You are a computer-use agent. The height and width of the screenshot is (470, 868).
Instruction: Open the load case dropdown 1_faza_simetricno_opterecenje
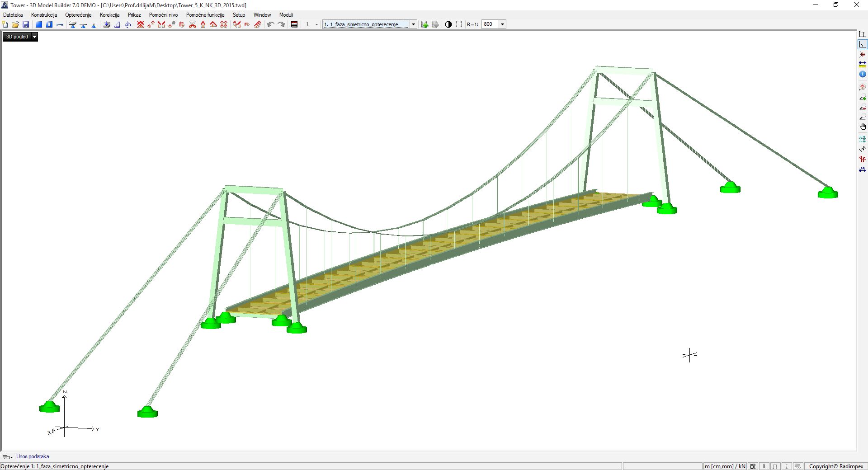pos(413,24)
